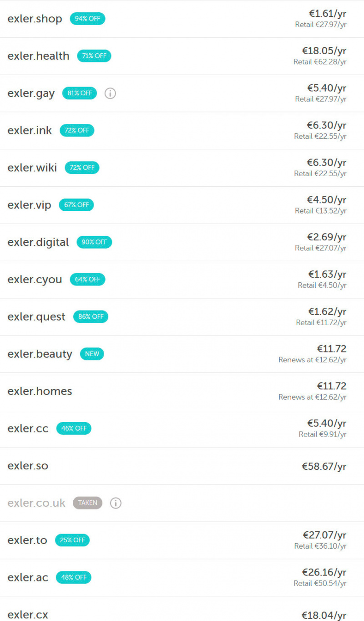
Task: Click the 71% OFF badge on exler.health
Action: point(94,56)
